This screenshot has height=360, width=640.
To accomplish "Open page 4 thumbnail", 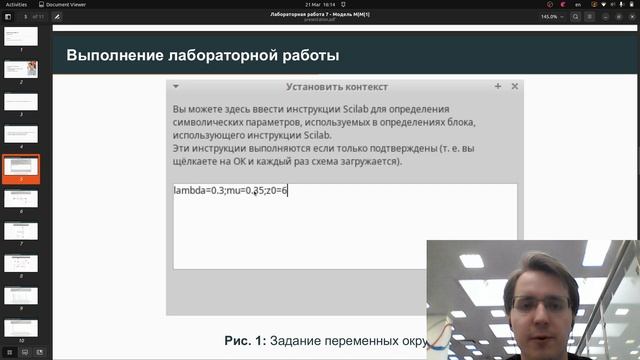I will point(21,134).
